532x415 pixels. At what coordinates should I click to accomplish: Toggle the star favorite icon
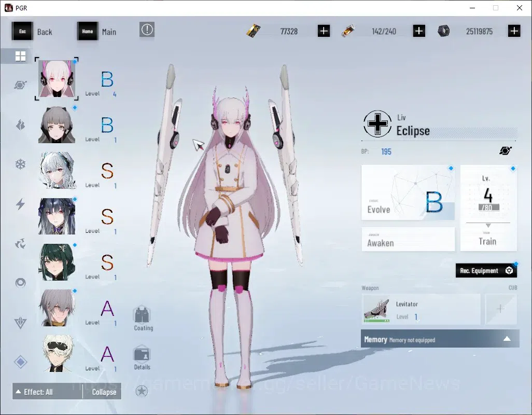click(x=142, y=391)
